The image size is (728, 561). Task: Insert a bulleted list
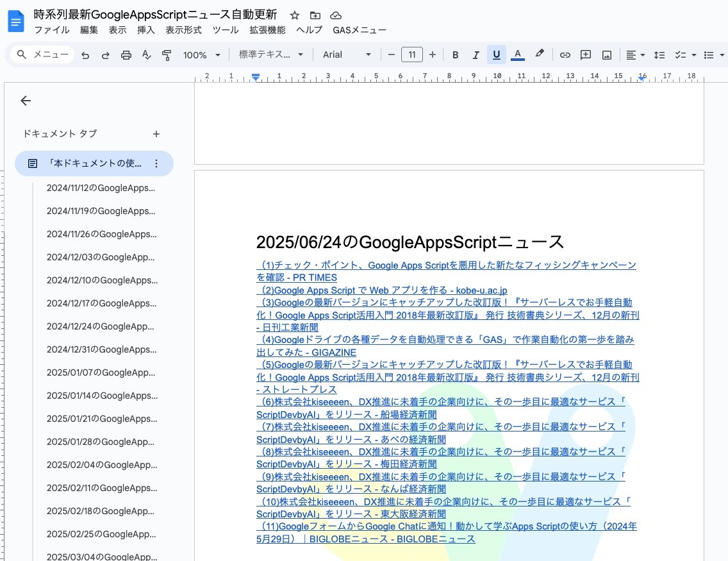[709, 54]
